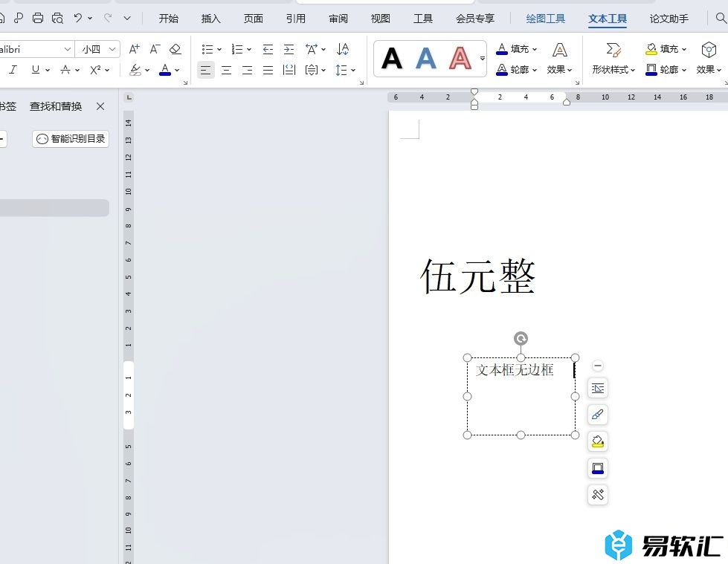Click shape fill bucket icon beside text box

pos(598,441)
